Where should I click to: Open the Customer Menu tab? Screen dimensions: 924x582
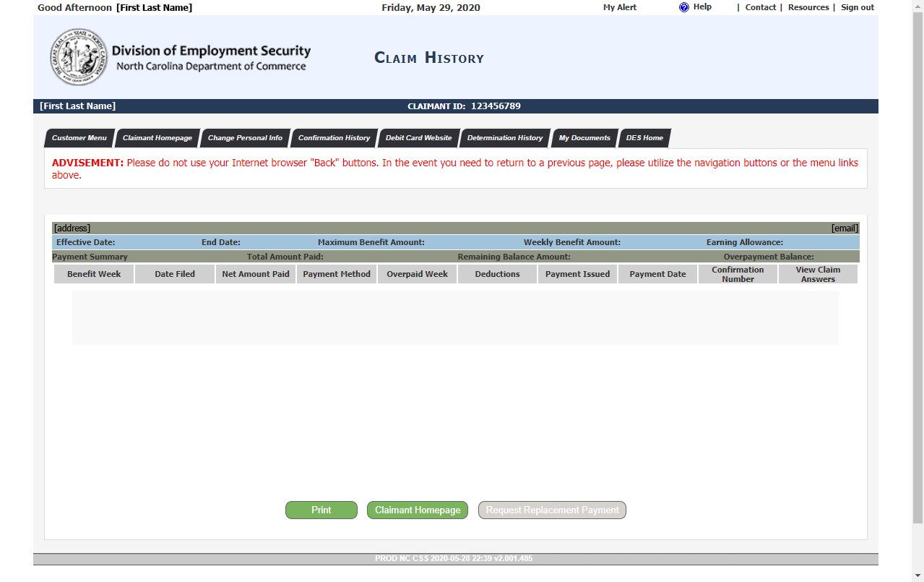(79, 138)
